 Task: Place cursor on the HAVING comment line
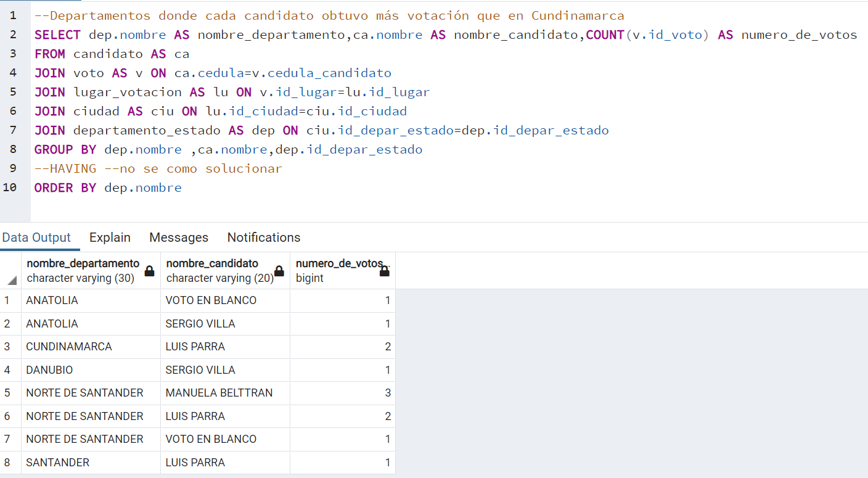tap(158, 168)
